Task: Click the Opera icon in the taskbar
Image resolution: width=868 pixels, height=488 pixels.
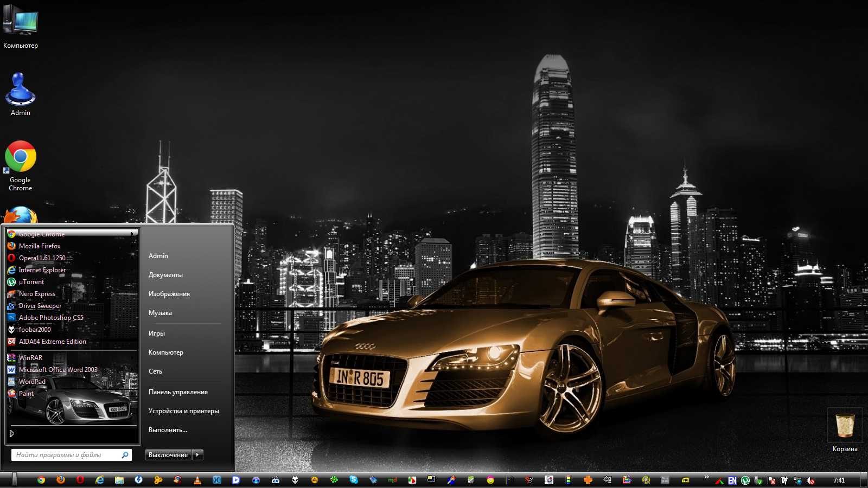Action: pos(80,480)
